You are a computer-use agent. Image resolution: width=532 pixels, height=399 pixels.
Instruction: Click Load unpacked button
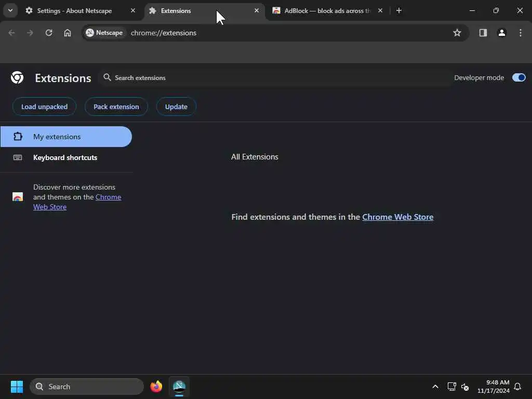coord(45,107)
